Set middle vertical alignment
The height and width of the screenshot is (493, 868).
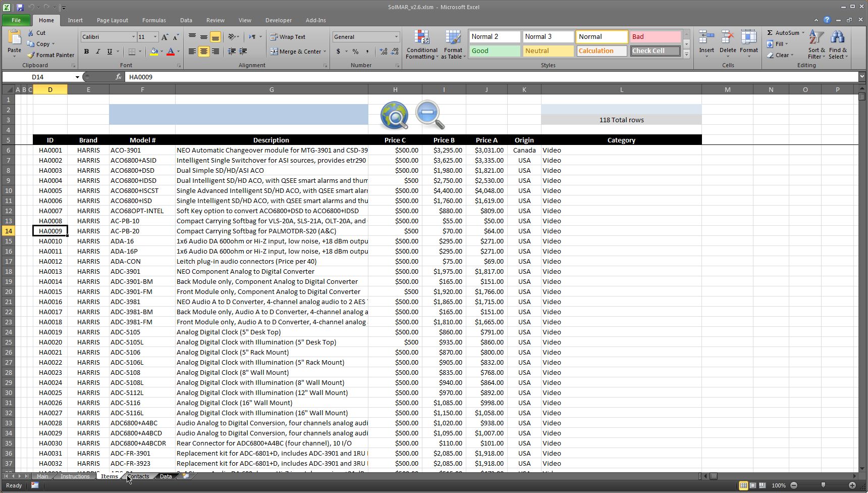click(204, 37)
